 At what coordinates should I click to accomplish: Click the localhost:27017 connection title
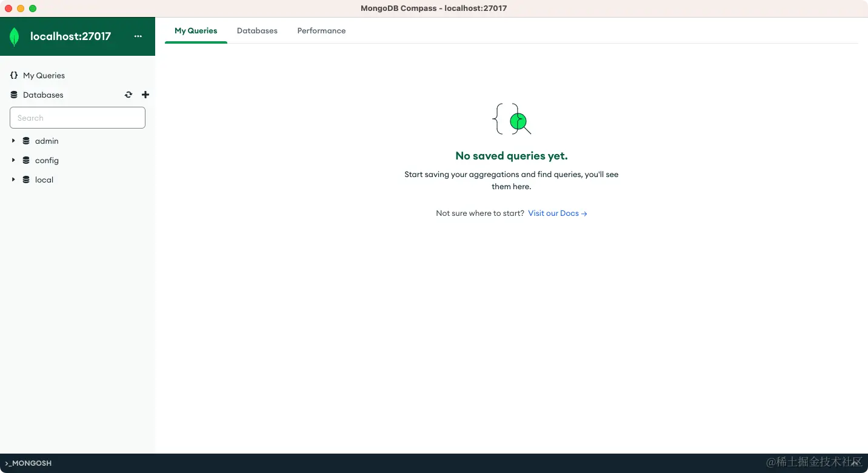point(70,36)
